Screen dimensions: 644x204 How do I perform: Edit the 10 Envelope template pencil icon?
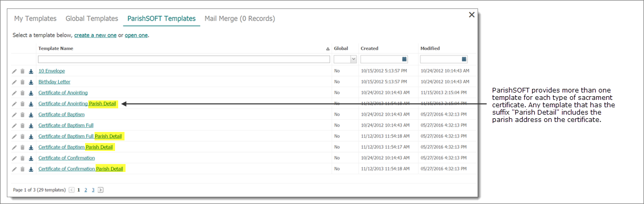[x=14, y=71]
